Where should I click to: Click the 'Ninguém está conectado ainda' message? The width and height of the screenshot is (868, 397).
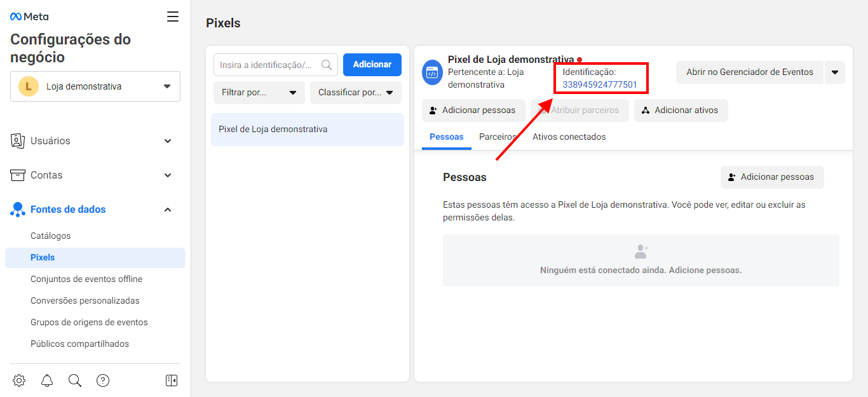tap(641, 271)
